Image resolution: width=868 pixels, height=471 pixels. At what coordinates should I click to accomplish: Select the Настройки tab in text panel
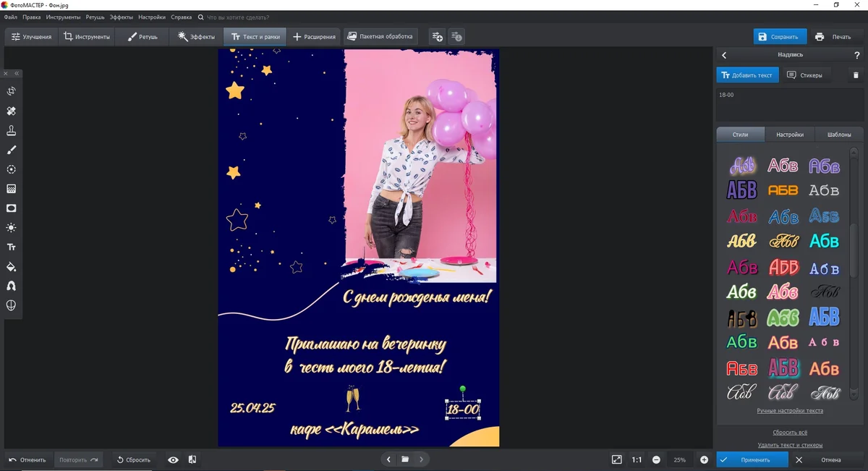(x=790, y=135)
